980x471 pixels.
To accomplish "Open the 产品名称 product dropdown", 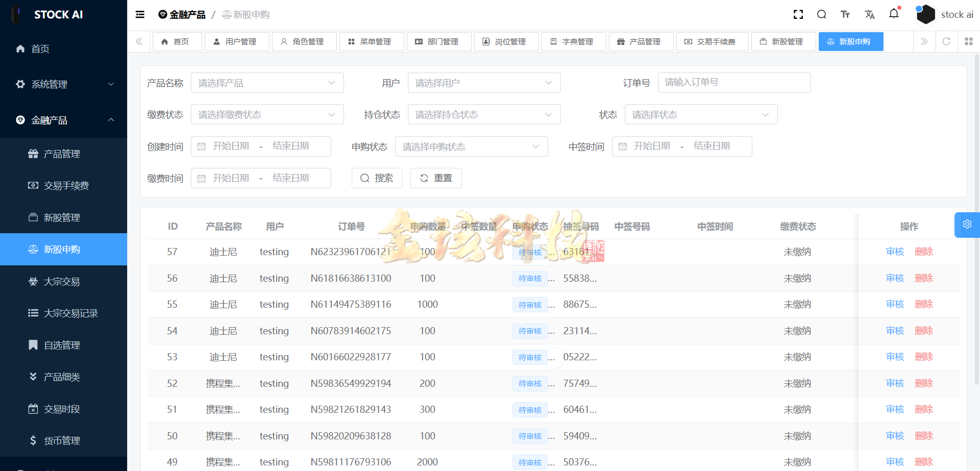I will [x=267, y=82].
